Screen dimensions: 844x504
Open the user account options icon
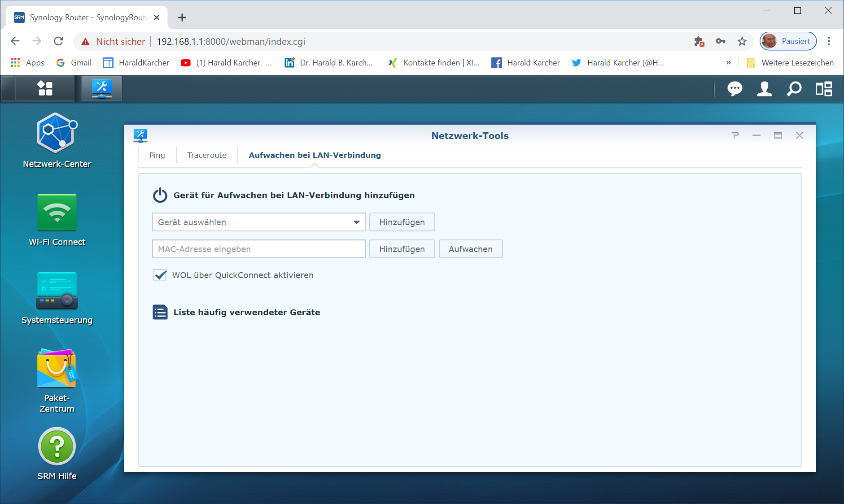point(764,89)
